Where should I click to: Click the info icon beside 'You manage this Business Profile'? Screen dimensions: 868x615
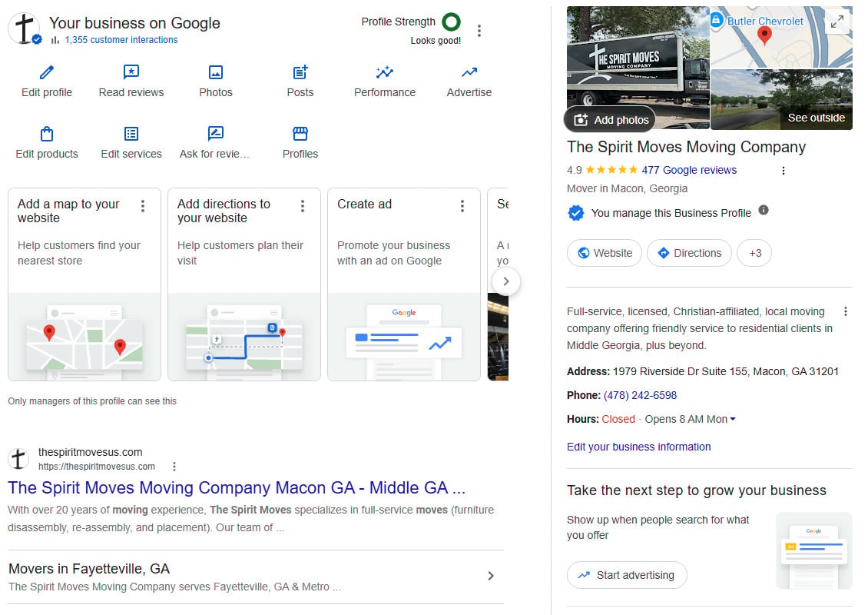click(764, 210)
